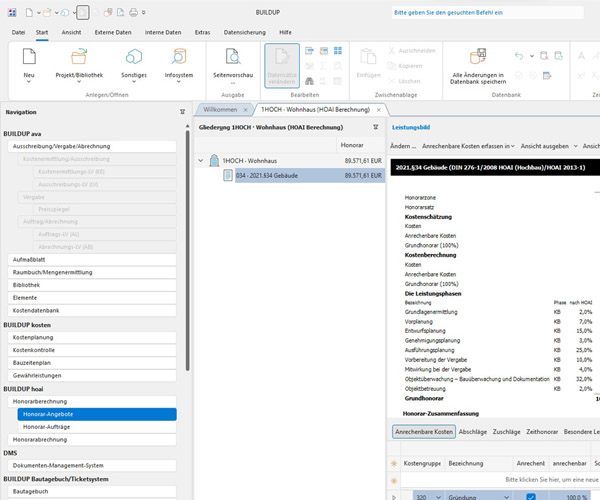Click the new document icon in quick access
This screenshot has width=600, height=500.
coord(29,13)
